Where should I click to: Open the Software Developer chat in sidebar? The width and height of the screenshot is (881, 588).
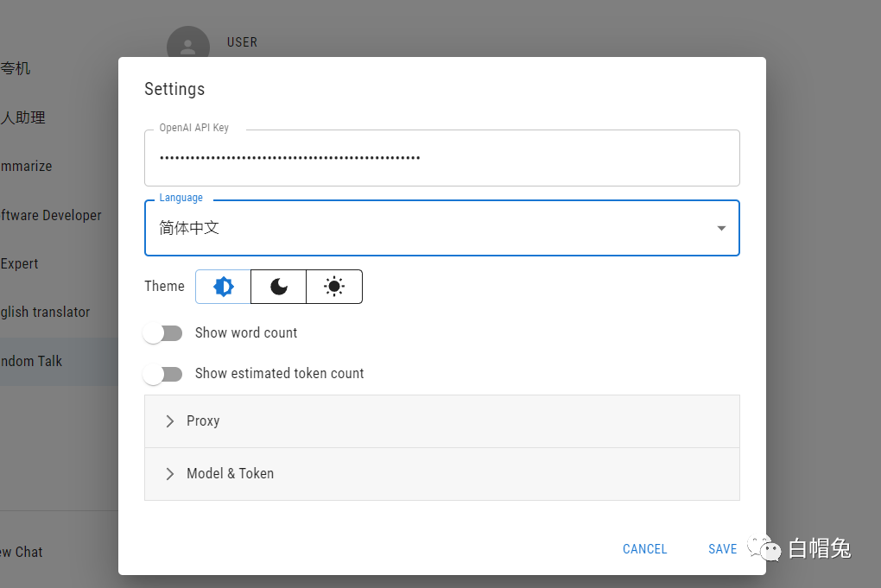click(59, 216)
